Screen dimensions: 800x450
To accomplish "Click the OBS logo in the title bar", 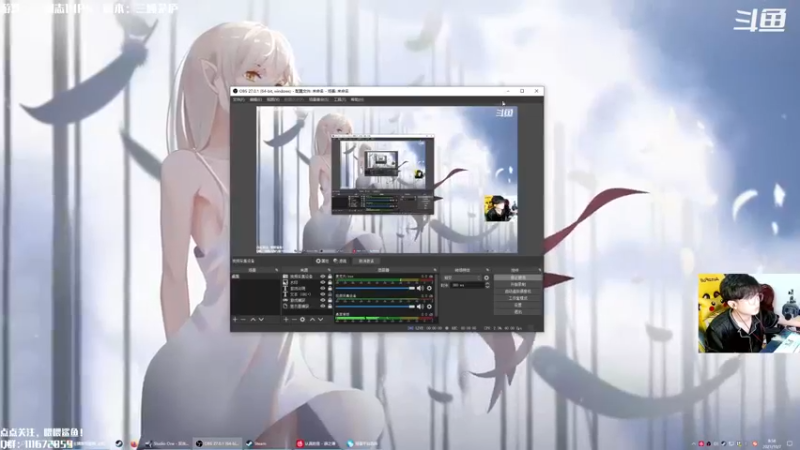I will click(235, 91).
